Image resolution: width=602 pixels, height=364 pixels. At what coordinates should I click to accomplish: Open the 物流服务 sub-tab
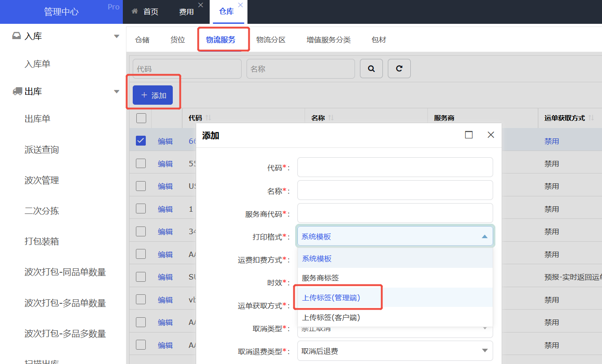pos(220,40)
